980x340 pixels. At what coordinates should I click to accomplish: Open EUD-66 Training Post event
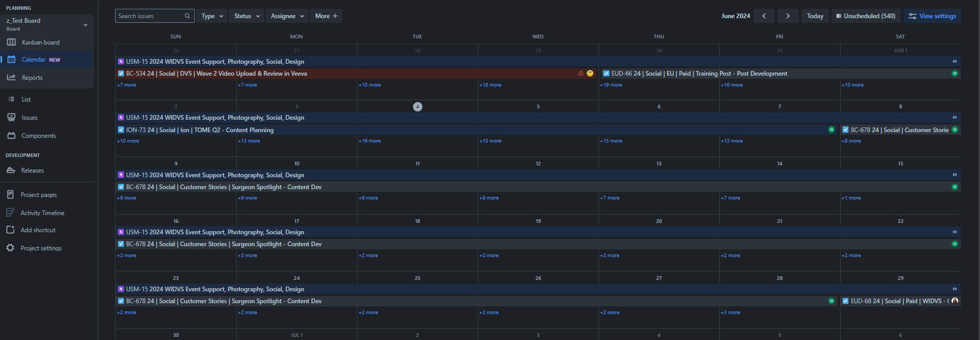click(780, 74)
